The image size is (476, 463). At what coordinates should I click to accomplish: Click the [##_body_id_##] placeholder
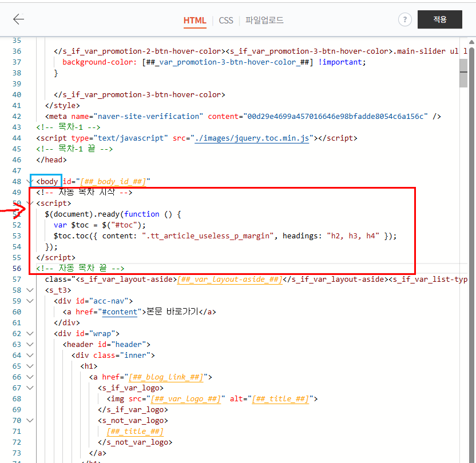113,182
